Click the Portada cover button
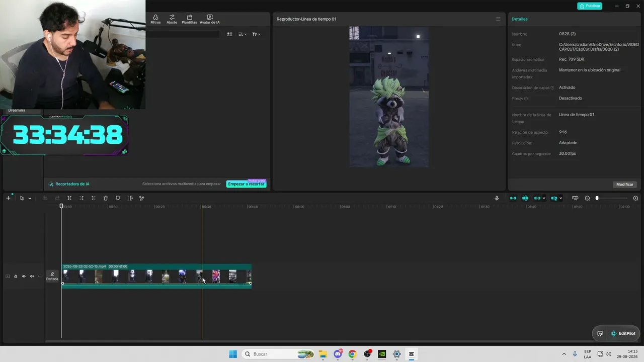The height and width of the screenshot is (362, 644). [52, 276]
